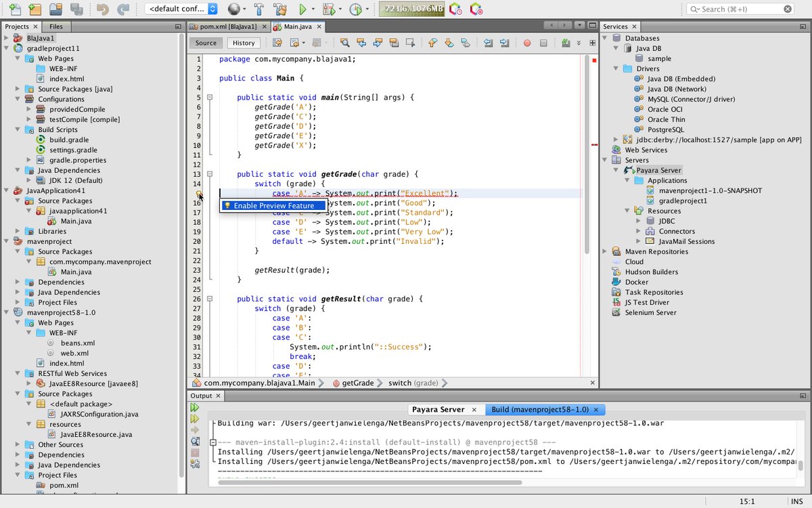Viewport: 812px width, 508px height.
Task: Click the Re-run with different parameters yellow arrows
Action: click(195, 419)
